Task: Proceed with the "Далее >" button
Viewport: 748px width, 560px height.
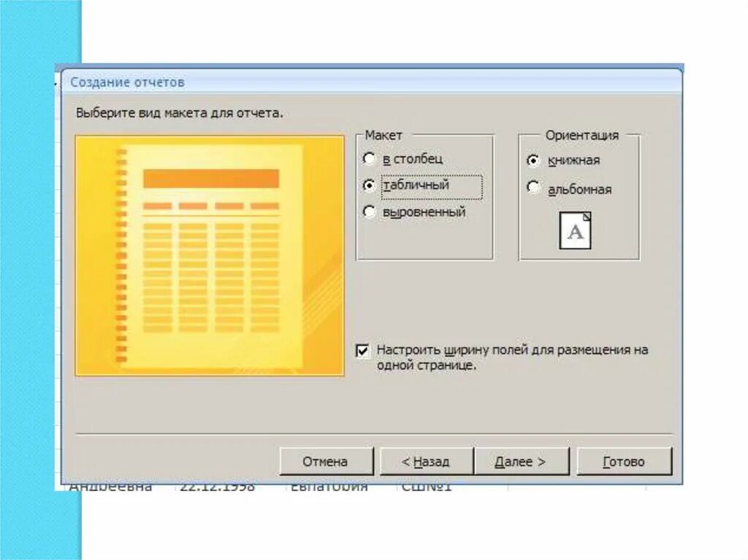Action: 522,461
